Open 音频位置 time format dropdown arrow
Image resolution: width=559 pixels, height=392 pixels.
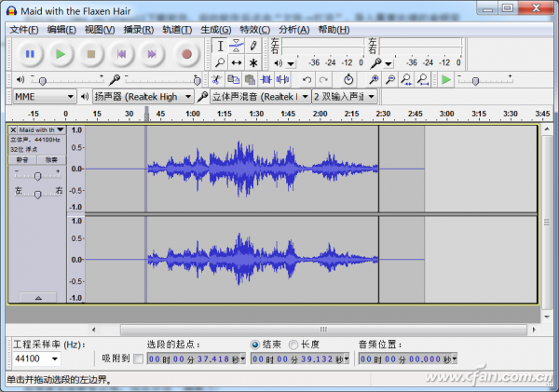(x=455, y=358)
